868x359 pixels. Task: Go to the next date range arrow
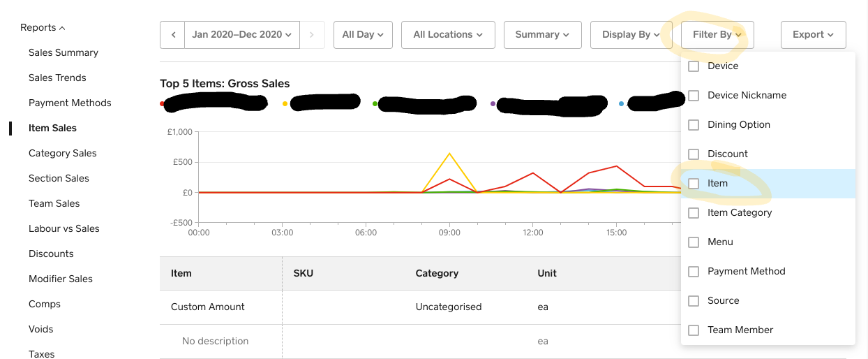[x=312, y=35]
